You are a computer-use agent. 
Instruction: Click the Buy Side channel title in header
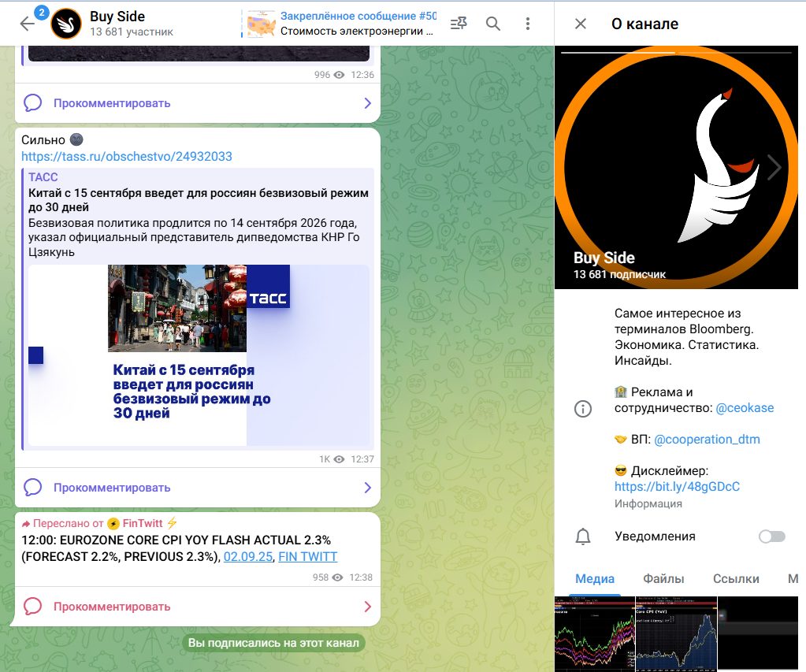pyautogui.click(x=117, y=17)
